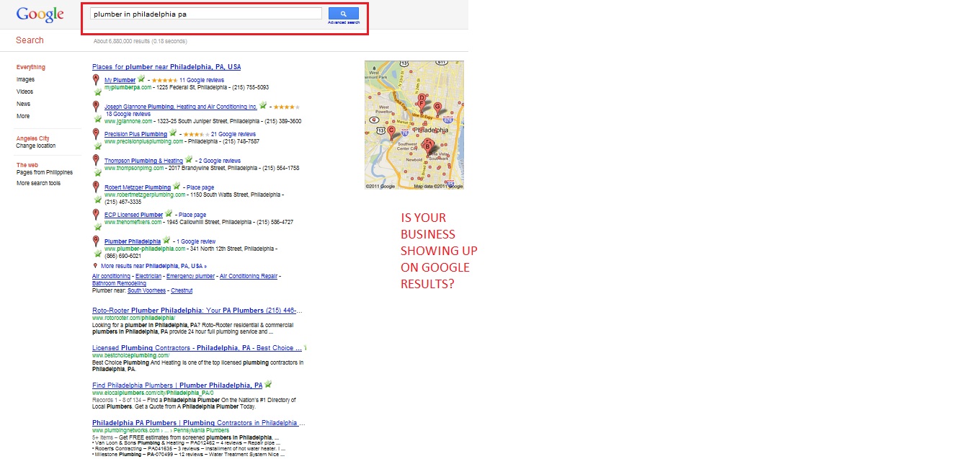The height and width of the screenshot is (459, 980).
Task: Open Precision Plus Plumbing listing
Action: (x=135, y=134)
